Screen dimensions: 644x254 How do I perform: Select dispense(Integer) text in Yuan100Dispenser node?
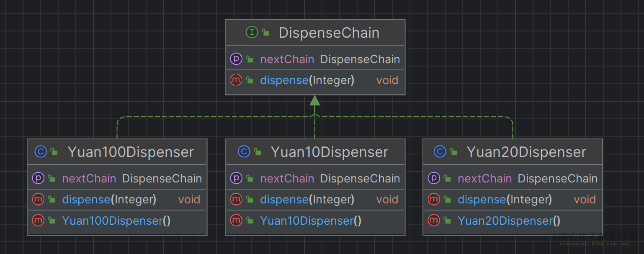tap(109, 200)
